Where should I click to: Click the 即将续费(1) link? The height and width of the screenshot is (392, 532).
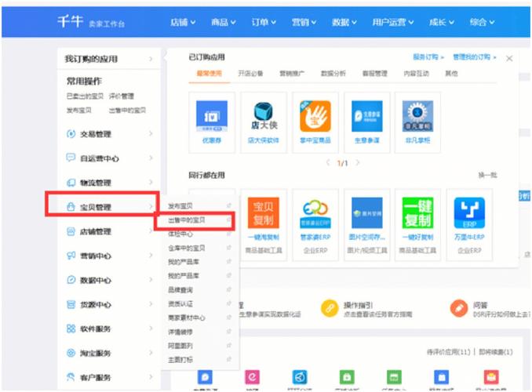point(496,352)
